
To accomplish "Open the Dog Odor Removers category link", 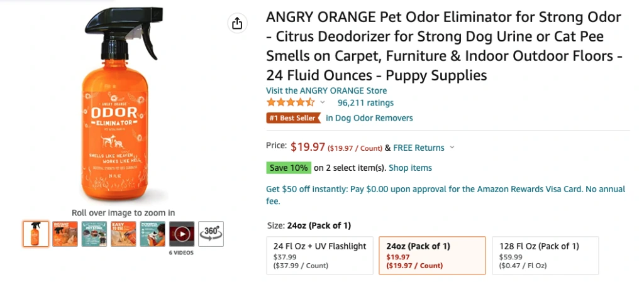I will click(369, 117).
